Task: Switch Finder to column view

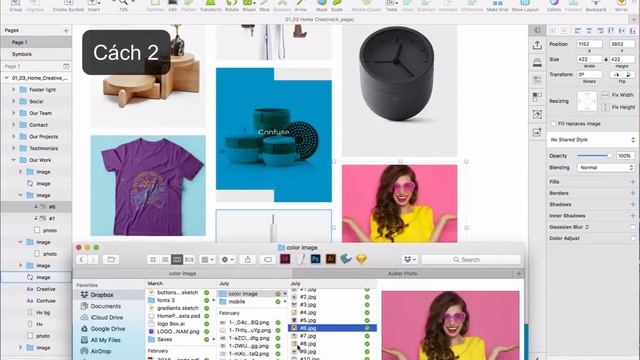Action: coord(177,260)
